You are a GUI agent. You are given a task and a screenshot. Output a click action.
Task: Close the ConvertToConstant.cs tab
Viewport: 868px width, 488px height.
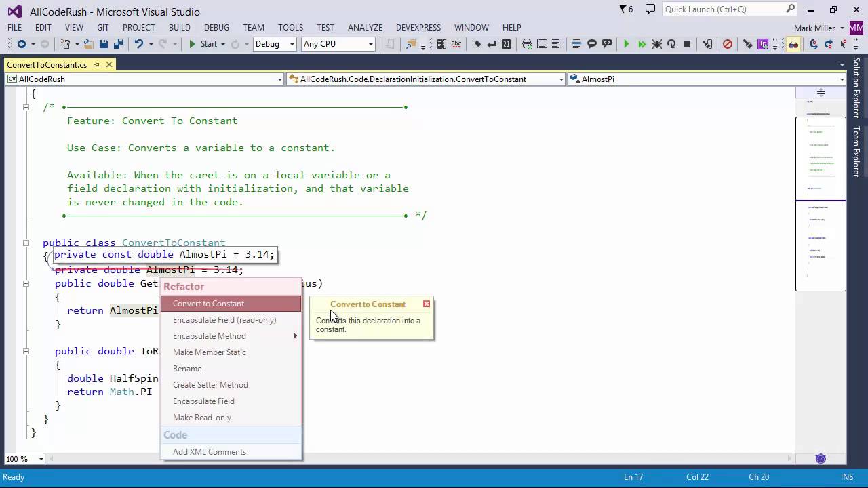[108, 64]
